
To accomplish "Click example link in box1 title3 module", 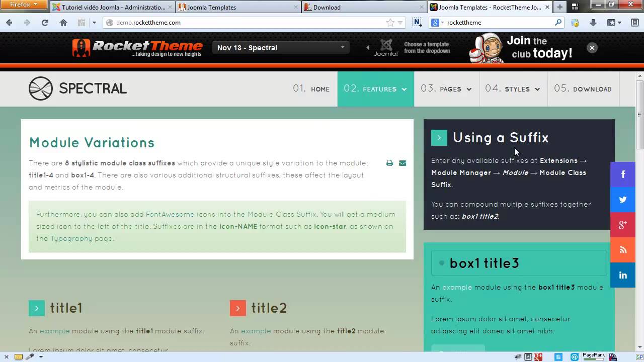I will pyautogui.click(x=457, y=287).
